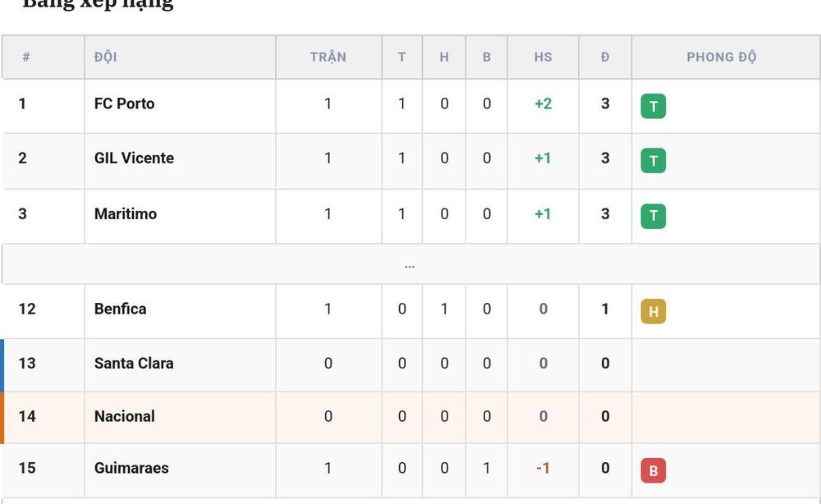This screenshot has height=504, width=821.
Task: Click the green T form badge for GIL Vicente
Action: [653, 161]
